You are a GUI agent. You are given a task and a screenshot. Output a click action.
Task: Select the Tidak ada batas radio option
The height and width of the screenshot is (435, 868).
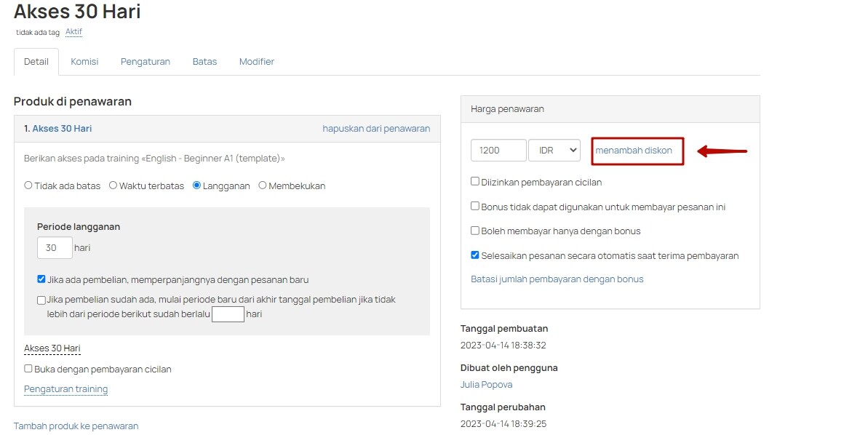point(28,185)
